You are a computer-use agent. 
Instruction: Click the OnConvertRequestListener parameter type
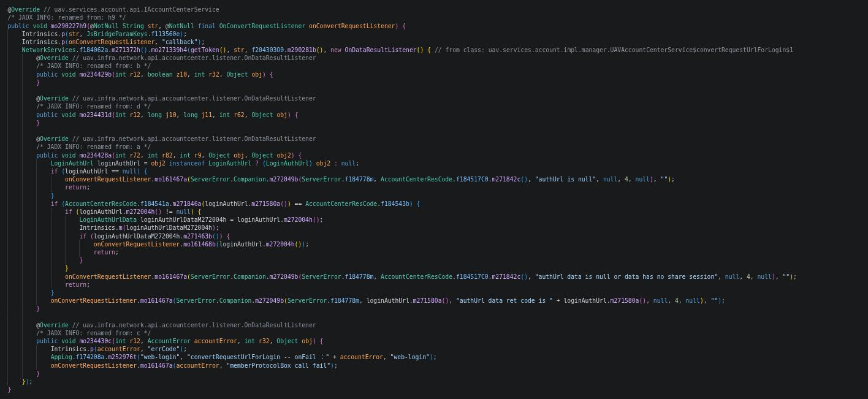click(262, 26)
